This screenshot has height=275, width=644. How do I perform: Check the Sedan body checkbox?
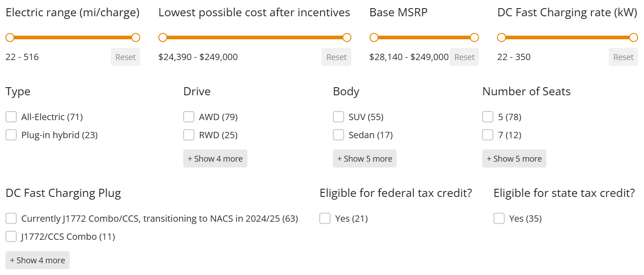click(x=339, y=135)
